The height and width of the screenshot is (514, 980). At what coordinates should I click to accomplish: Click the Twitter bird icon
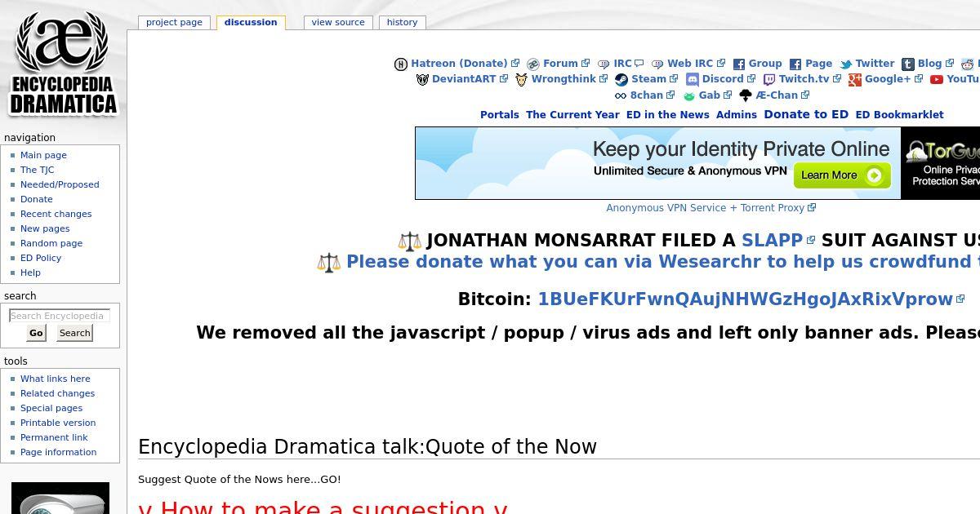846,64
